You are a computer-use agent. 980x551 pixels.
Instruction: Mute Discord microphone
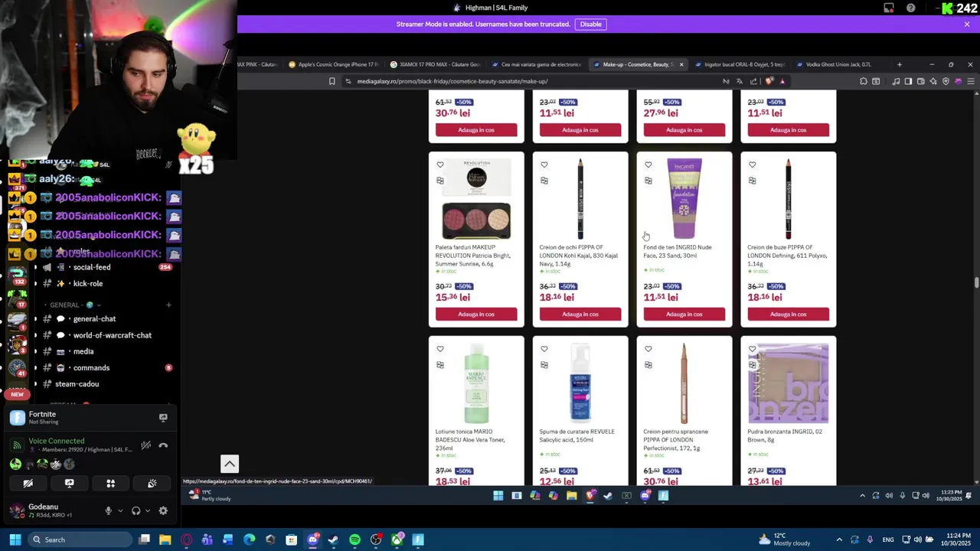coord(108,510)
